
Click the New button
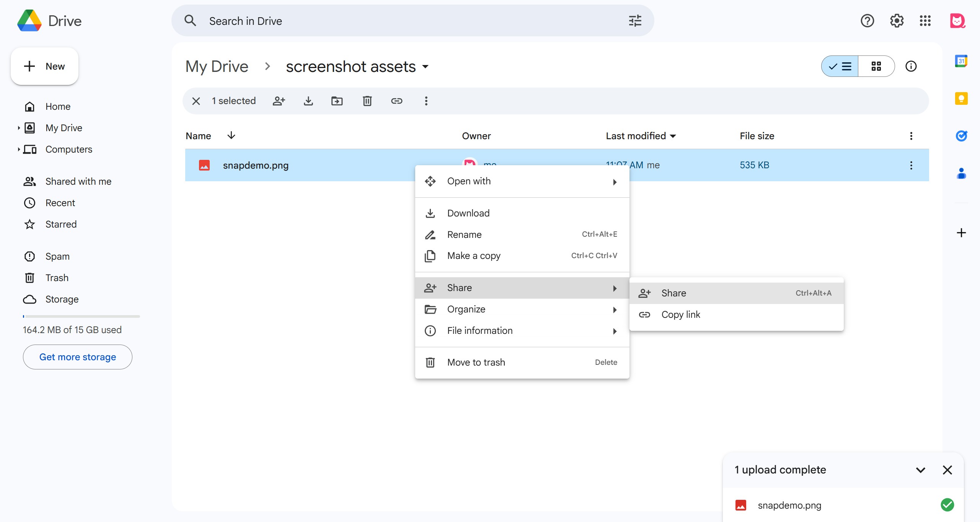click(44, 66)
